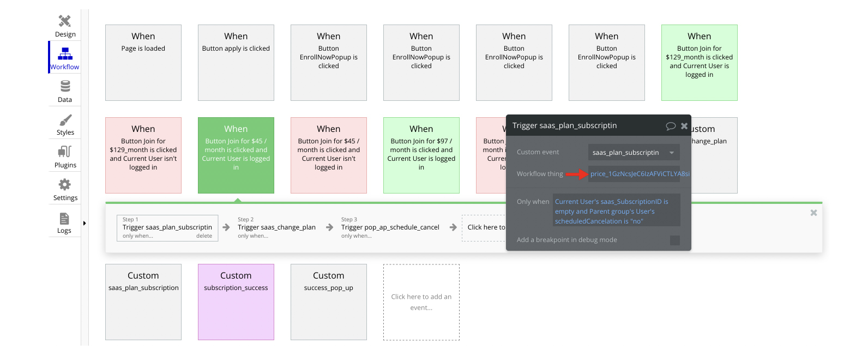Open the Custom event dropdown

[x=634, y=153]
